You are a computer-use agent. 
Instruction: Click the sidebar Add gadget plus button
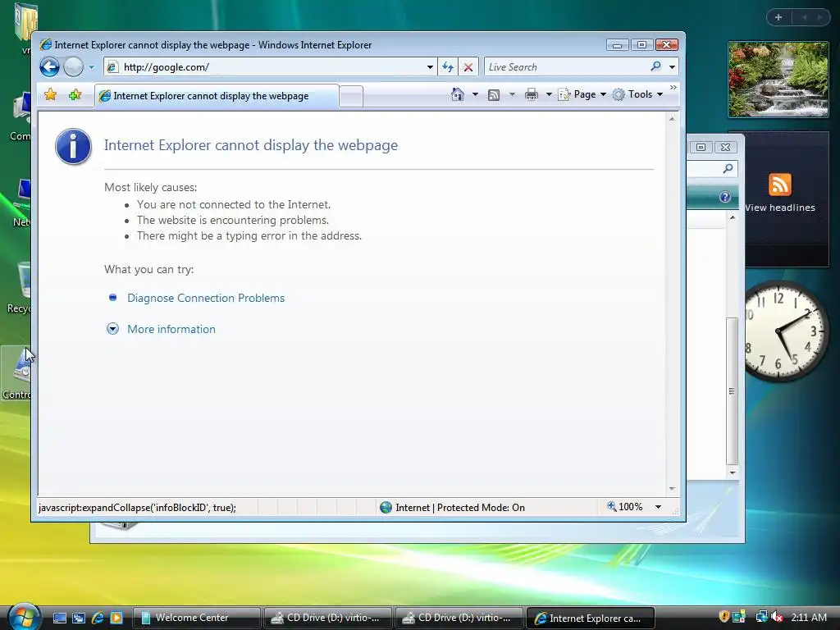pyautogui.click(x=778, y=17)
